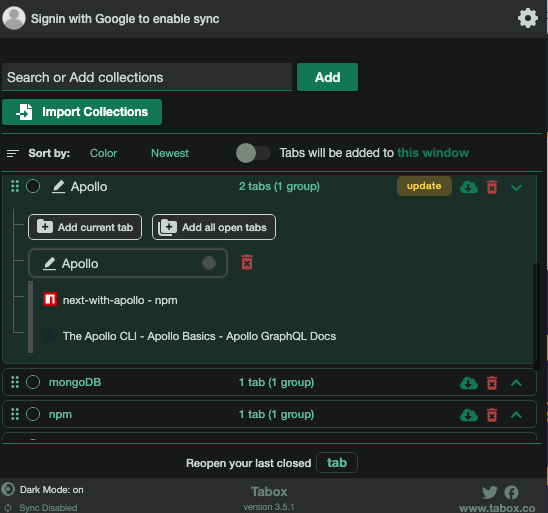Viewport: 548px width, 513px height.
Task: Expand the mongoDB collection chevron
Action: [x=516, y=383]
